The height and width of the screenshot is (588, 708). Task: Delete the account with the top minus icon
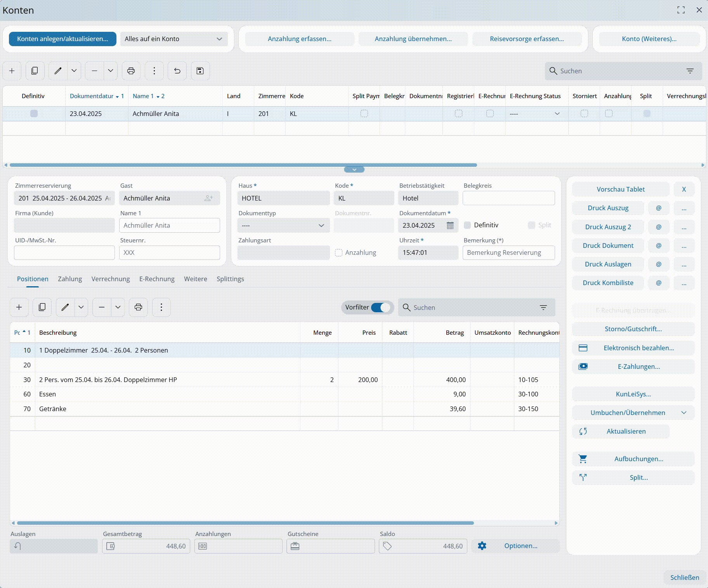click(94, 71)
